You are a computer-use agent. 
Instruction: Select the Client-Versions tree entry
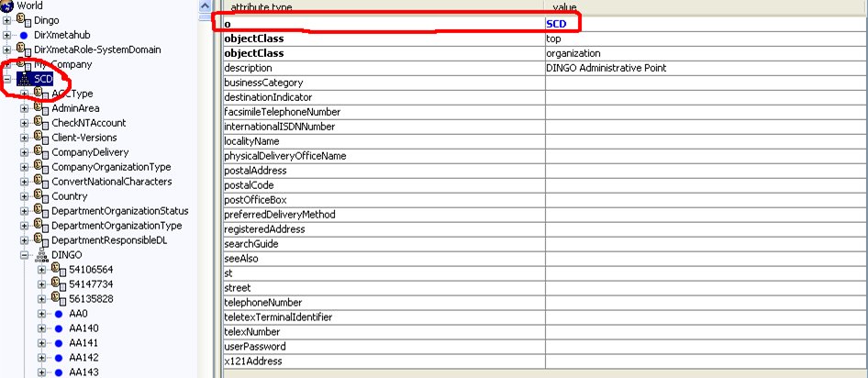point(84,138)
